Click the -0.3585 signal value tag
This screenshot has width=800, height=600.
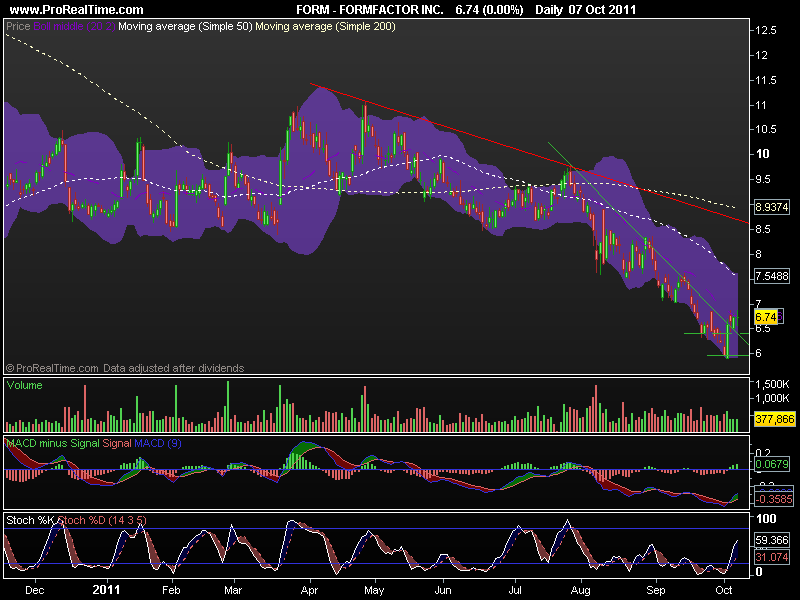[774, 499]
